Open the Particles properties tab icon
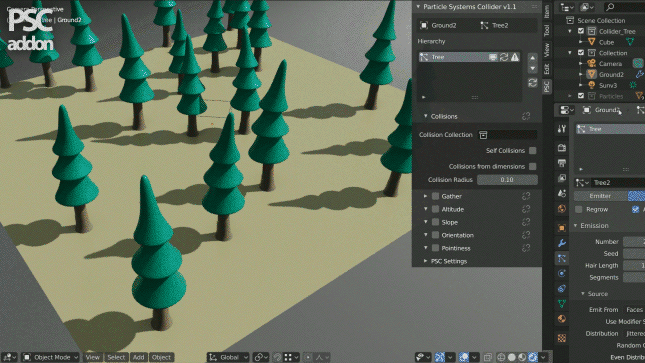The image size is (645, 363). click(x=561, y=258)
